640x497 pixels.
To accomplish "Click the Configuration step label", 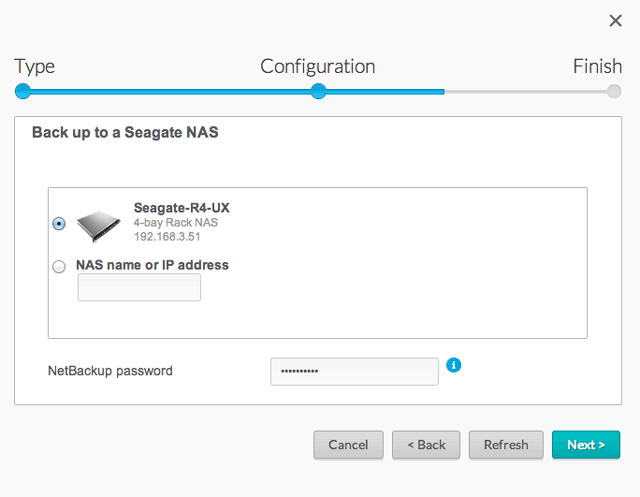I will [x=318, y=67].
